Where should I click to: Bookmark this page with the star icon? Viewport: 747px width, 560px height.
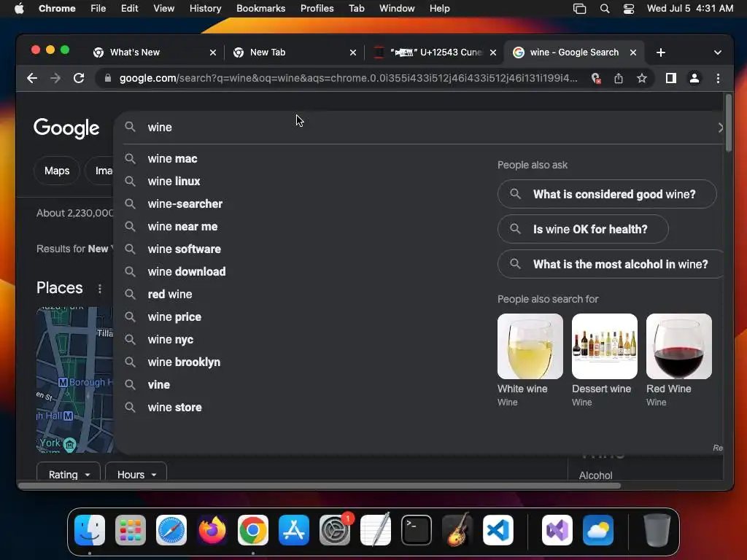pyautogui.click(x=642, y=78)
